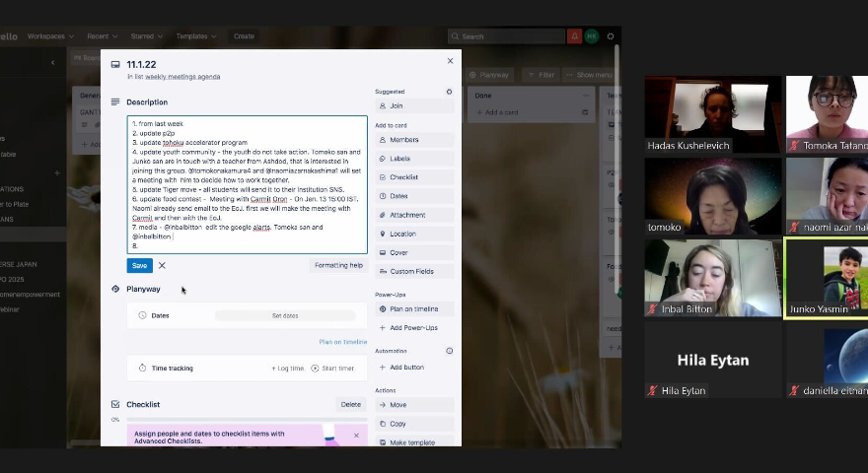
Task: Open notifications bell icon
Action: [x=575, y=36]
